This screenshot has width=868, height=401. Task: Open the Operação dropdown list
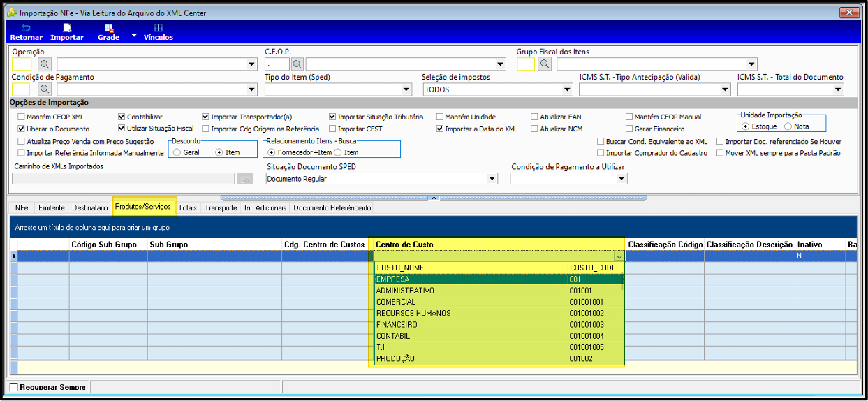252,65
